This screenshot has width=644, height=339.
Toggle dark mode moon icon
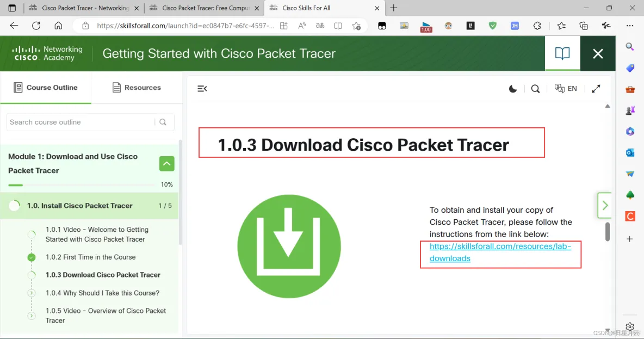tap(512, 89)
